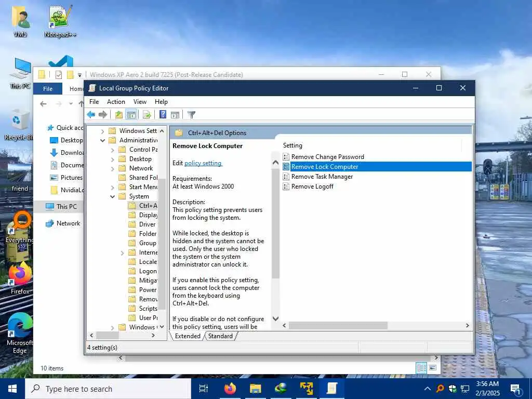Open Firefox from the taskbar

pos(230,389)
